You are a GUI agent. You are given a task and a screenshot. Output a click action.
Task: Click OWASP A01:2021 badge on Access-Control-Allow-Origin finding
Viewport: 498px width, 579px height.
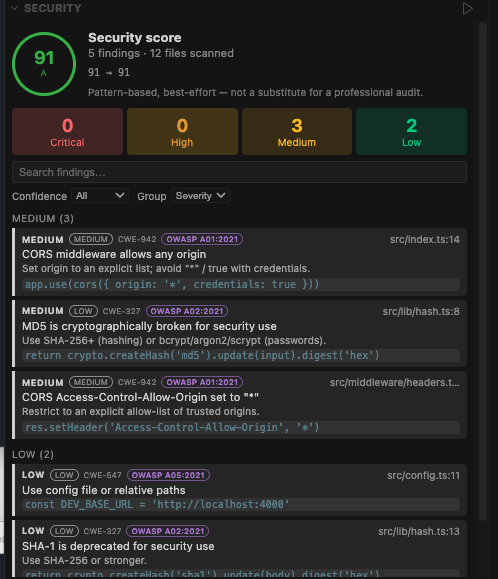(202, 382)
